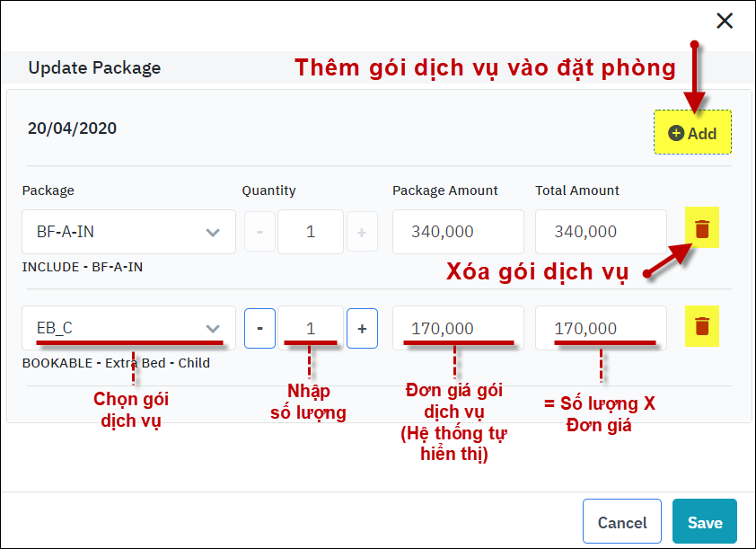
Task: Click Total Amount field showing 340,000
Action: point(601,232)
